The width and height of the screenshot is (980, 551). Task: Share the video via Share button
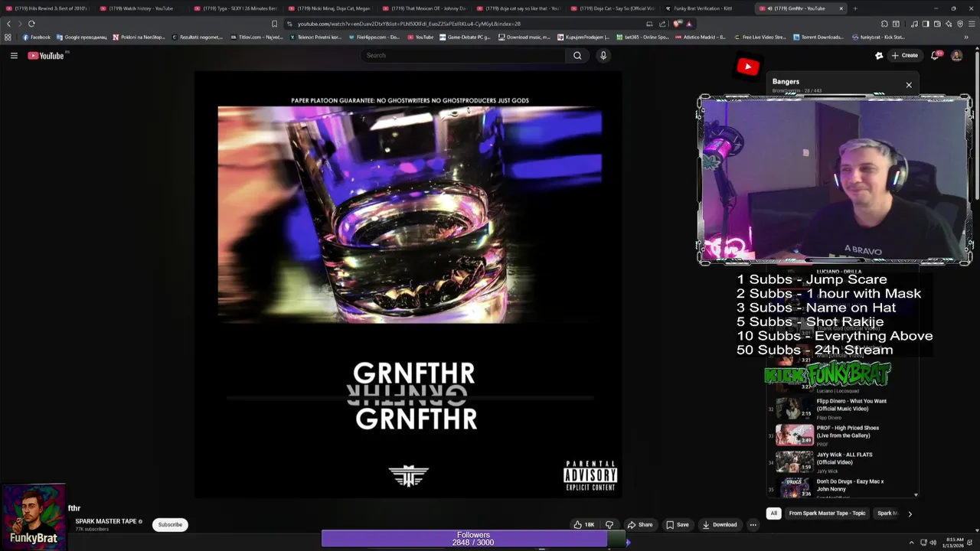click(x=640, y=524)
